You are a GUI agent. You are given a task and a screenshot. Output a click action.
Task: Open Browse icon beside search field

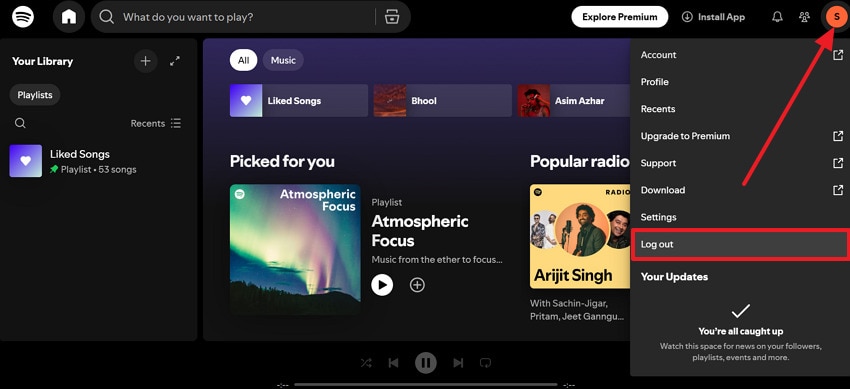(392, 17)
